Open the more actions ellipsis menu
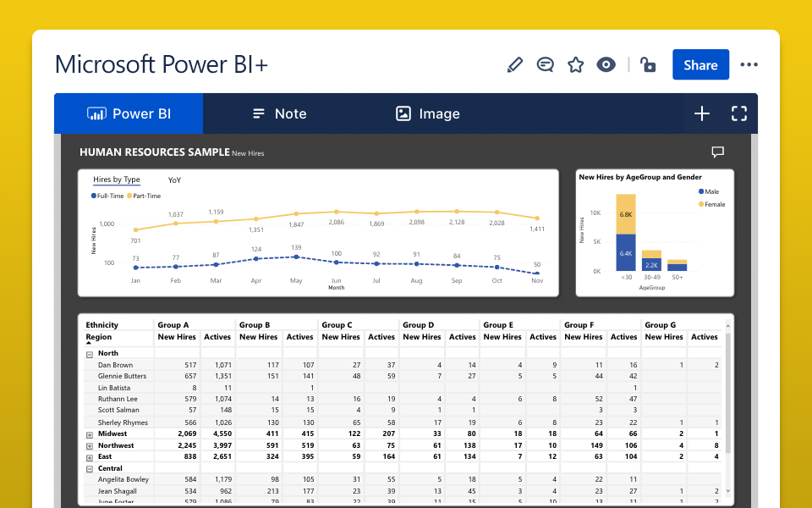This screenshot has width=812, height=508. tap(749, 65)
